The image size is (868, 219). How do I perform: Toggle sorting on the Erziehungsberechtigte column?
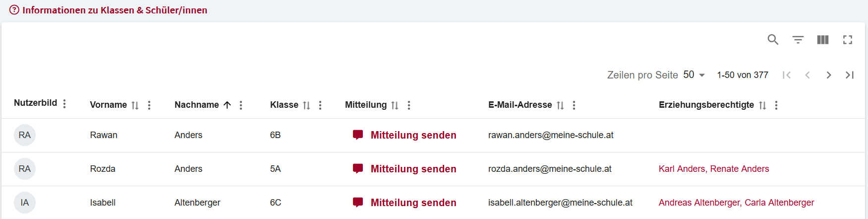(762, 105)
